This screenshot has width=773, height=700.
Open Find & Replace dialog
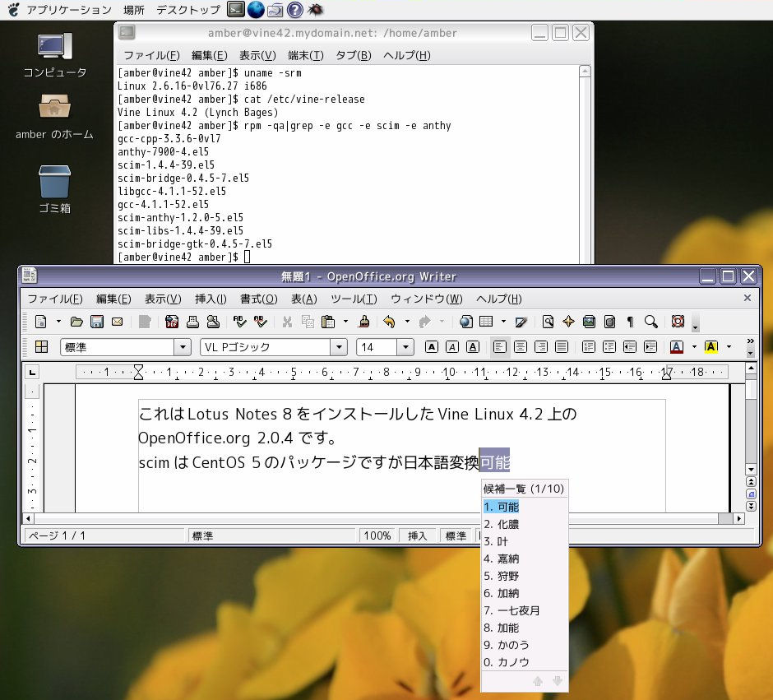click(548, 322)
